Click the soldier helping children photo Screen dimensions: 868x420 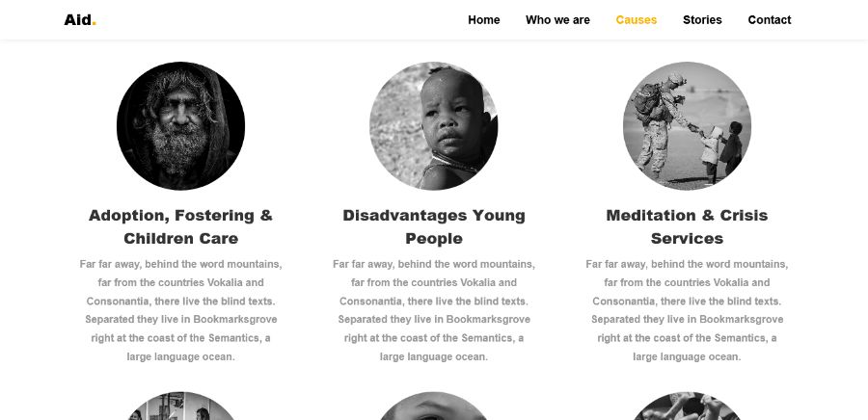point(687,126)
